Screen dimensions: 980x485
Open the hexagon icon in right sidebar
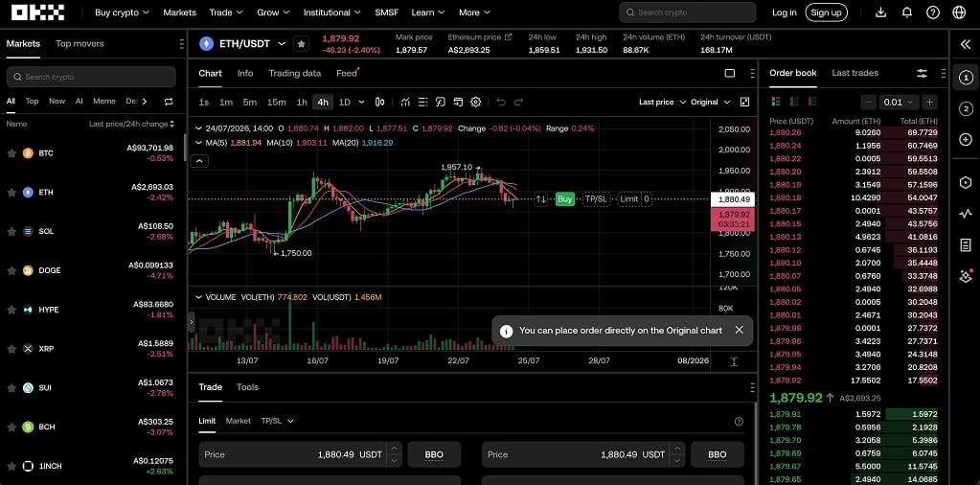pos(966,182)
